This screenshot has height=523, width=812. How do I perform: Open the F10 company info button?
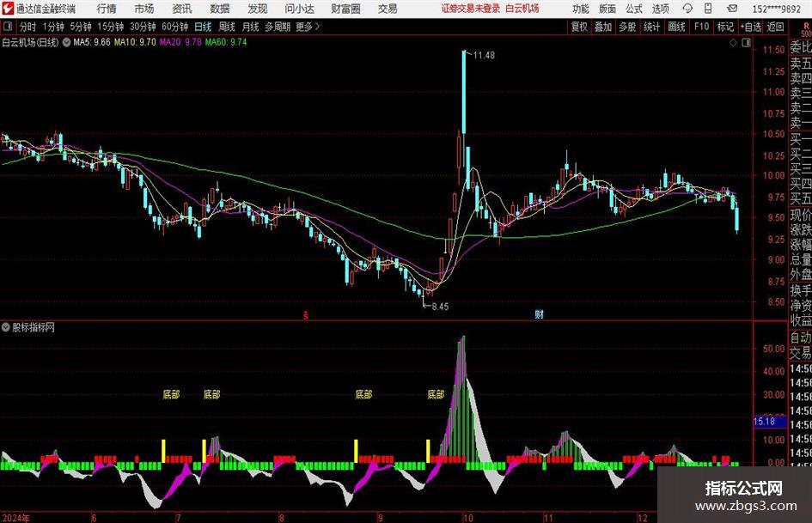[x=701, y=27]
